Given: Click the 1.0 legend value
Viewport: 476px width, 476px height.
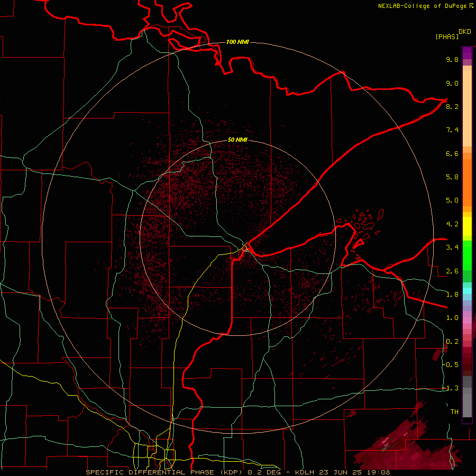Looking at the screenshot, I should pos(452,318).
